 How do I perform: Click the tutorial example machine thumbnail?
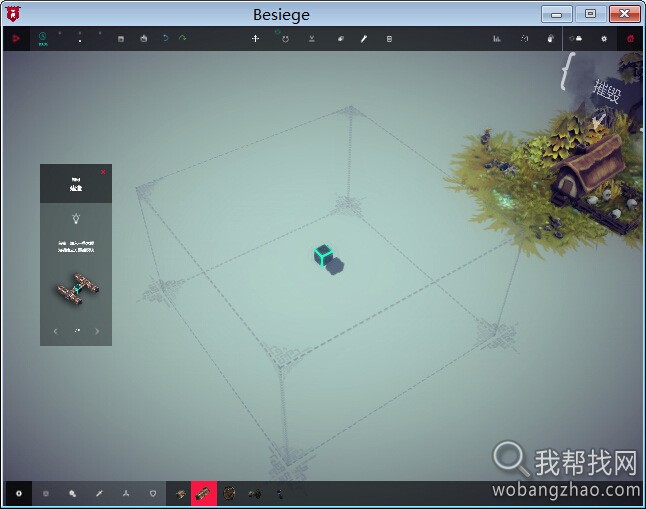tap(78, 289)
